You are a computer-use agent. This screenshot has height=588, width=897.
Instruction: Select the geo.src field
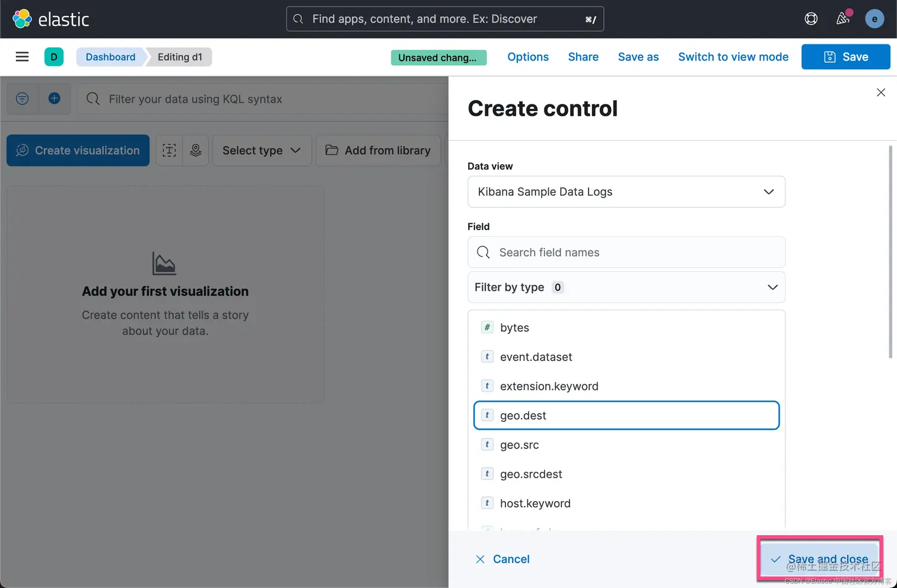point(626,444)
